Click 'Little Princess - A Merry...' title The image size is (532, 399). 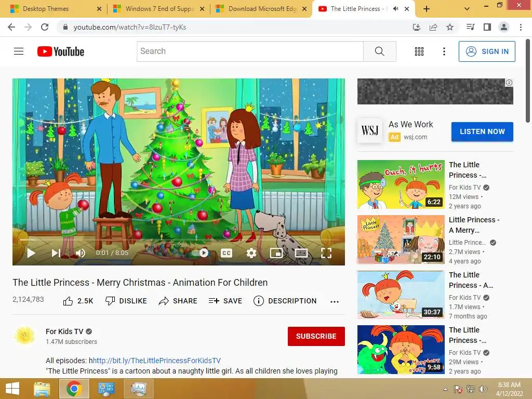pos(474,225)
